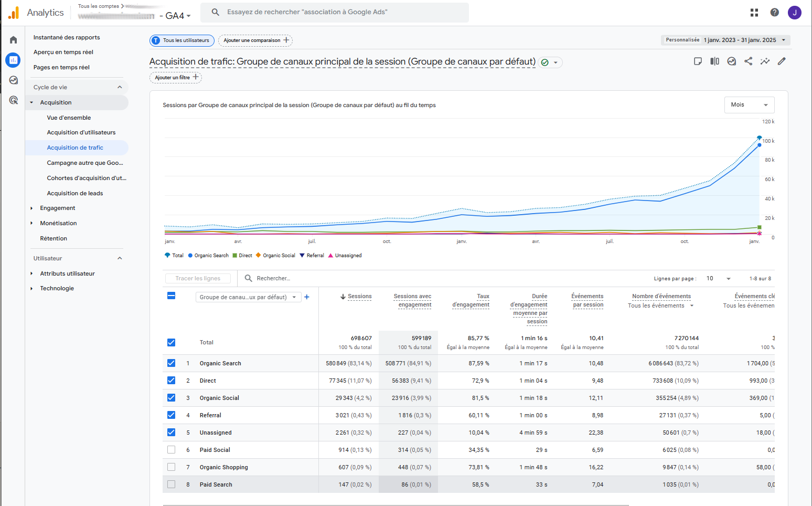This screenshot has height=506, width=812.
Task: Open the Reports icon in the left rail
Action: [x=13, y=60]
